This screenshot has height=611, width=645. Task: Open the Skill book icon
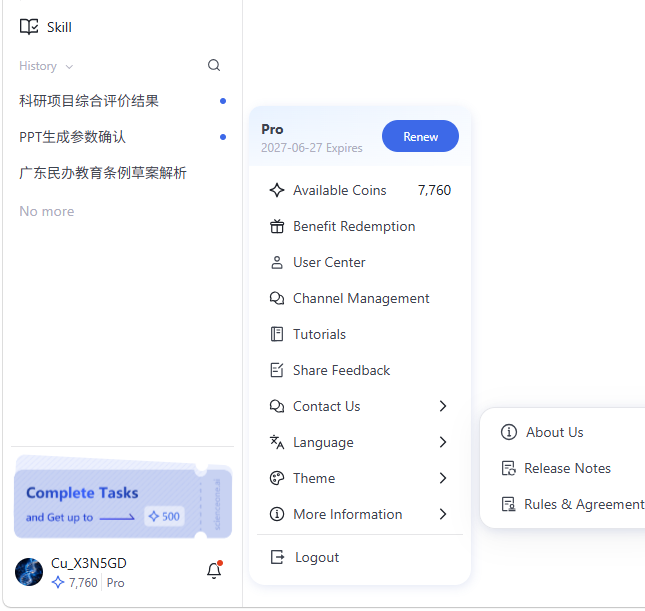pos(29,27)
